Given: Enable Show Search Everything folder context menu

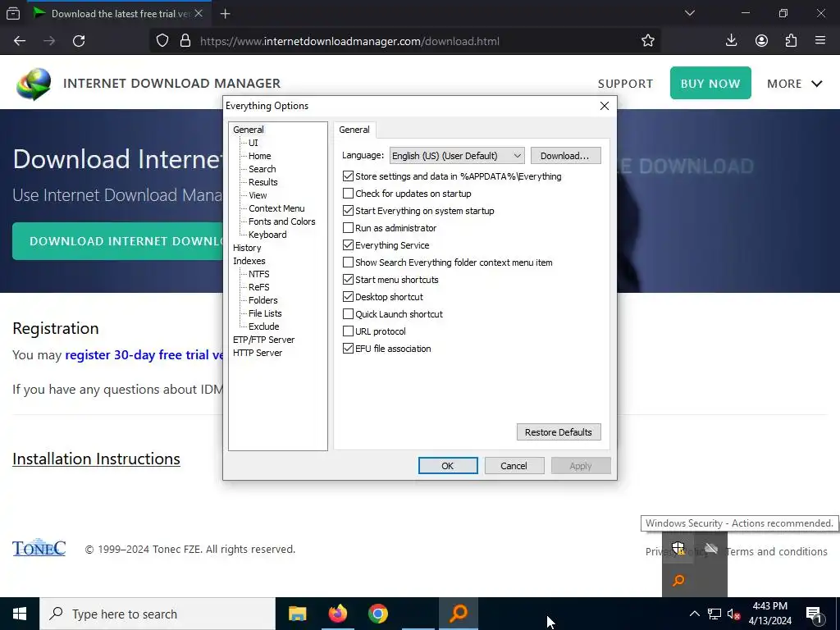Looking at the screenshot, I should (348, 262).
